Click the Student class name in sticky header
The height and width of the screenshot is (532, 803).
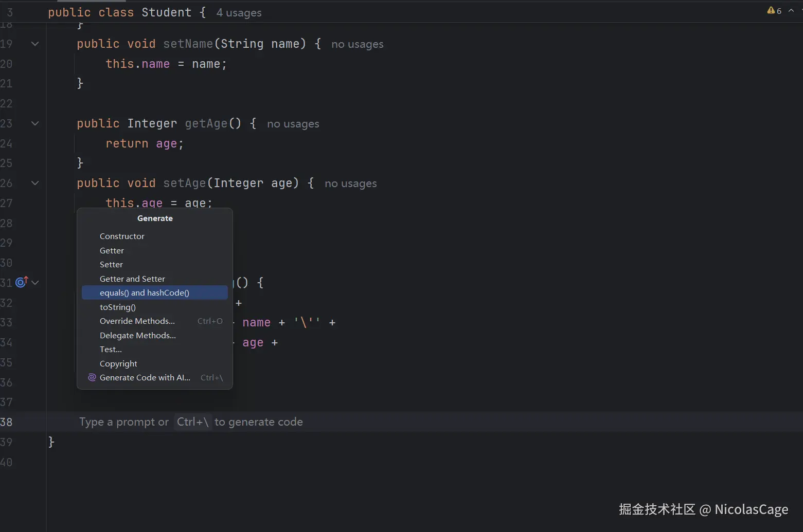click(x=167, y=12)
